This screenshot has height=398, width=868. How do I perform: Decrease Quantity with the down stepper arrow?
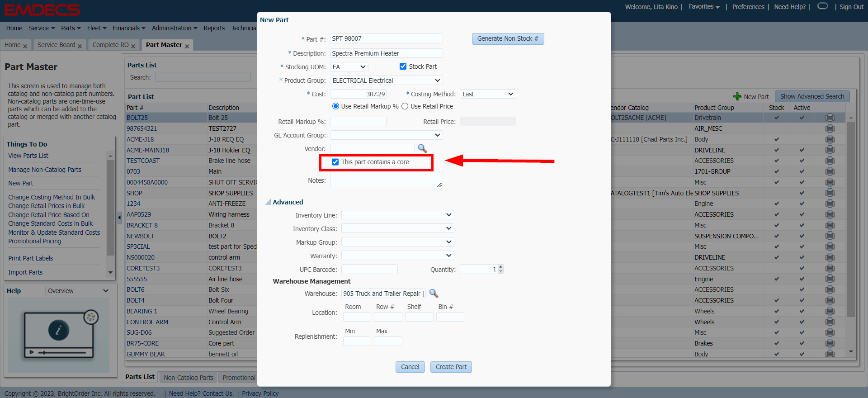point(500,271)
